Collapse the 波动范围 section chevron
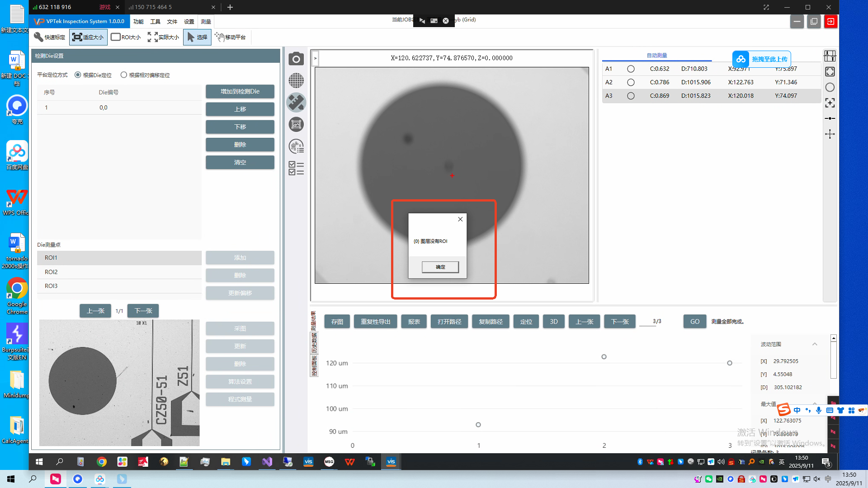Viewport: 868px width, 488px height. click(815, 344)
